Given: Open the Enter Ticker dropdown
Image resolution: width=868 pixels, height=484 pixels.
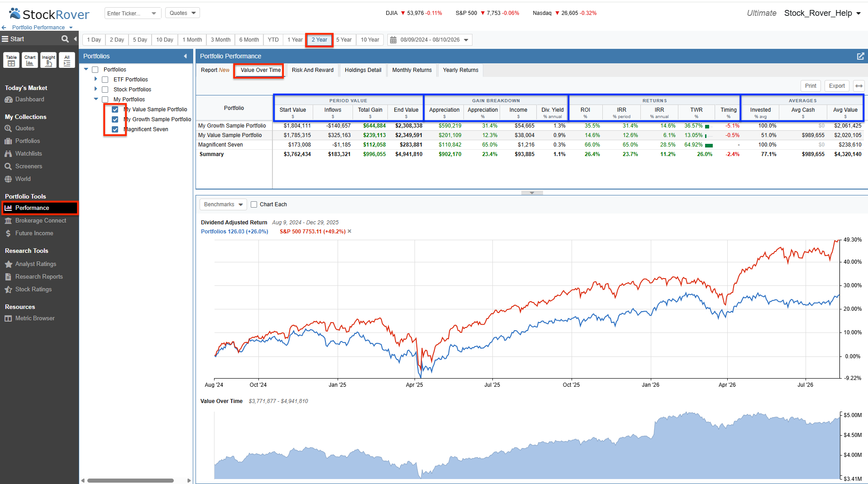Looking at the screenshot, I should tap(154, 13).
